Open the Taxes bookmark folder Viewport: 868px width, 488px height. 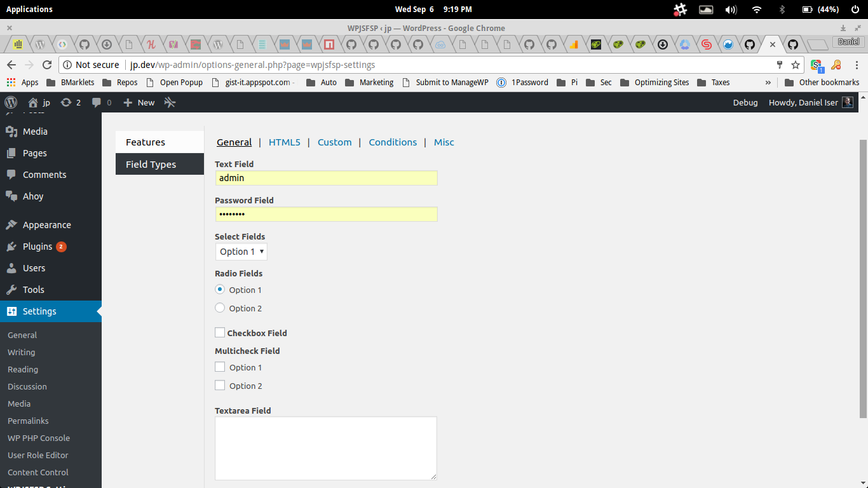click(714, 83)
